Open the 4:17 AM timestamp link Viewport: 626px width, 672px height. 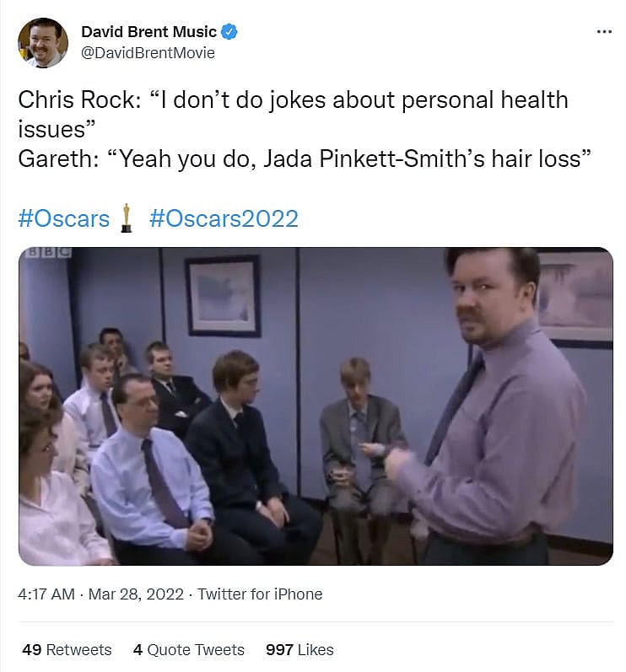tap(46, 594)
